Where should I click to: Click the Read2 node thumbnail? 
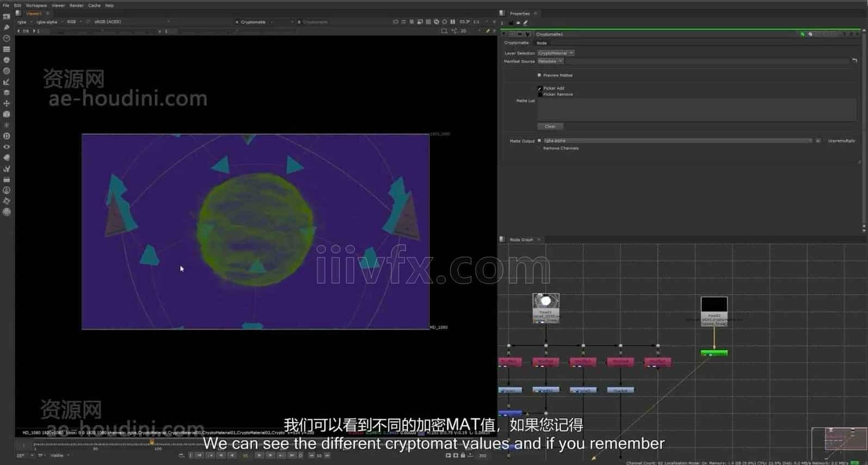pos(714,305)
